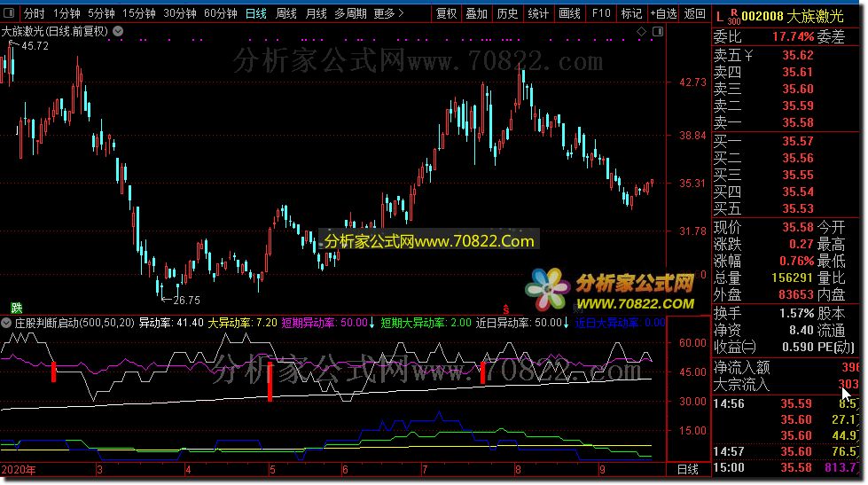The height and width of the screenshot is (485, 868).
Task: Click the green 跌 marker on chart
Action: [x=17, y=308]
